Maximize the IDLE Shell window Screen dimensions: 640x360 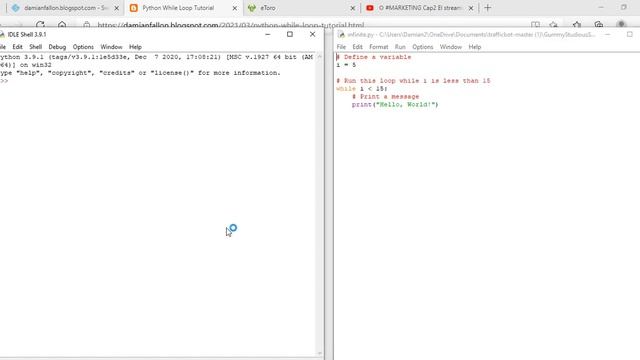click(290, 34)
